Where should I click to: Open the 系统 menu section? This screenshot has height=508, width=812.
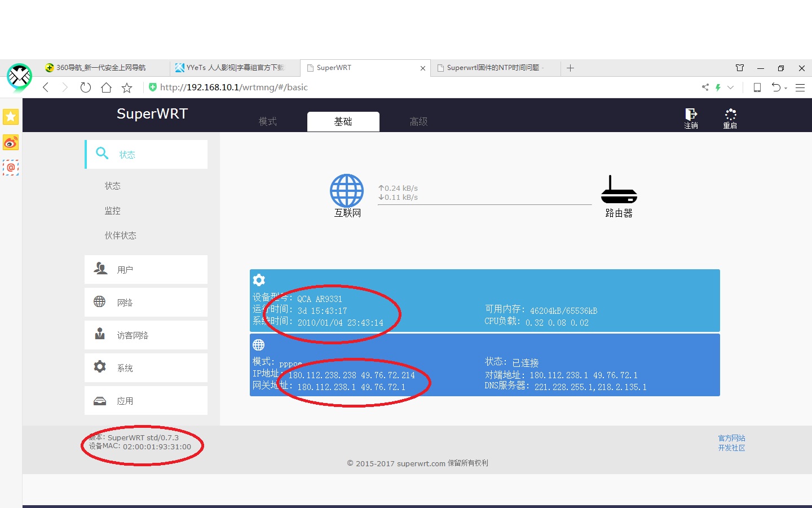[x=146, y=367]
